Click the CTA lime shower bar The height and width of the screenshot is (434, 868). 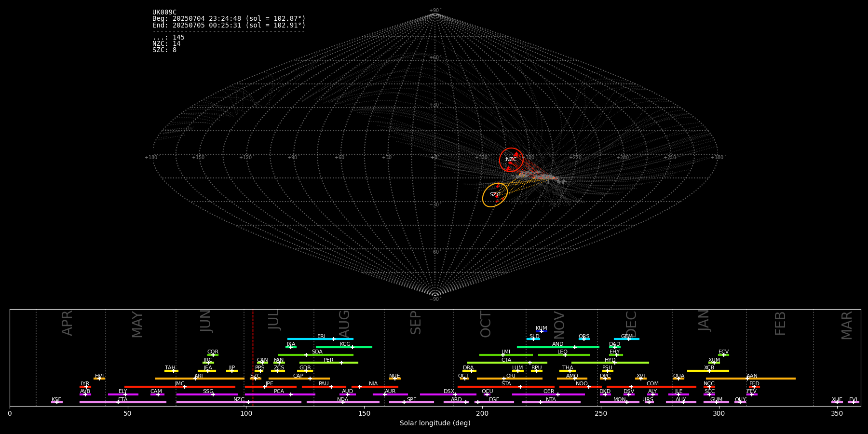tap(507, 363)
